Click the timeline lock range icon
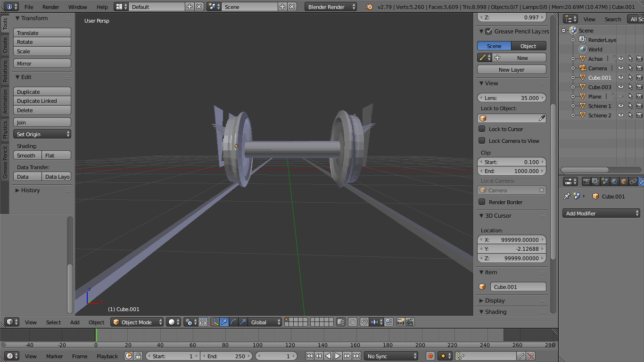The image size is (644, 362). 138,356
